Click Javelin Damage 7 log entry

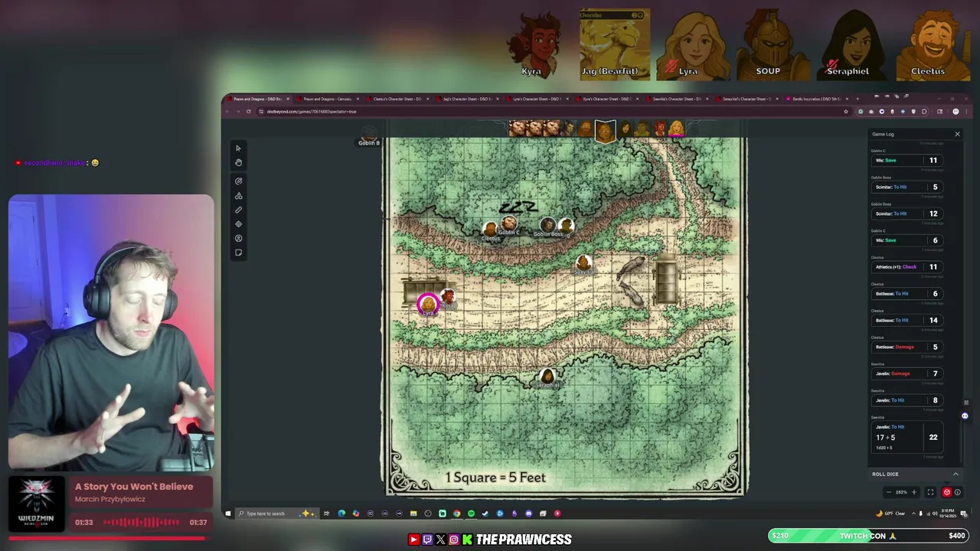(x=907, y=373)
